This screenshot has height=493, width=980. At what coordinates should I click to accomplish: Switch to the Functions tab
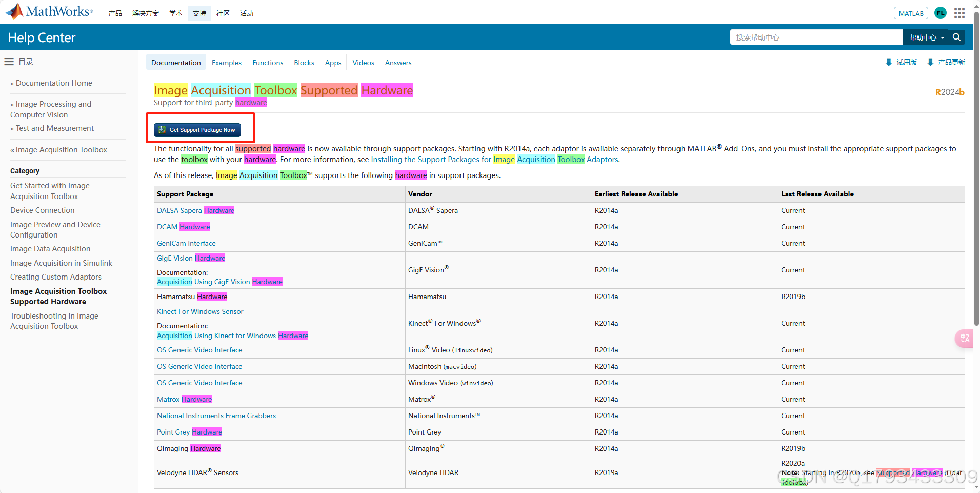pyautogui.click(x=268, y=63)
